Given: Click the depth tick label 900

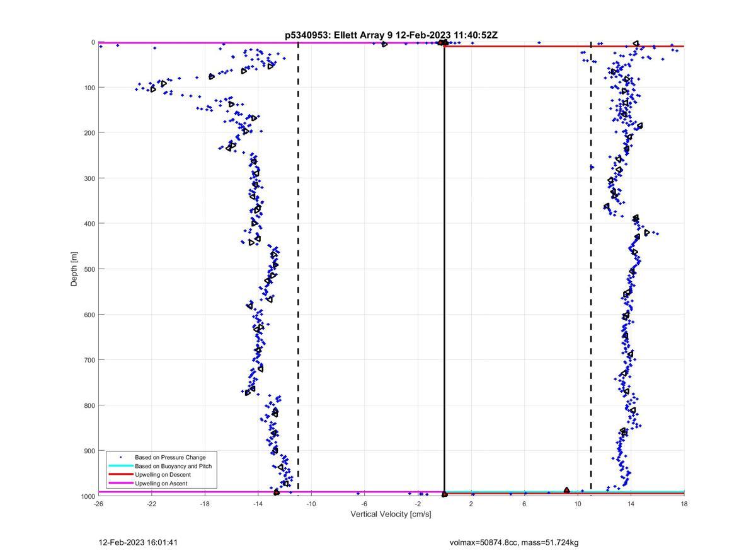Looking at the screenshot, I should point(89,451).
